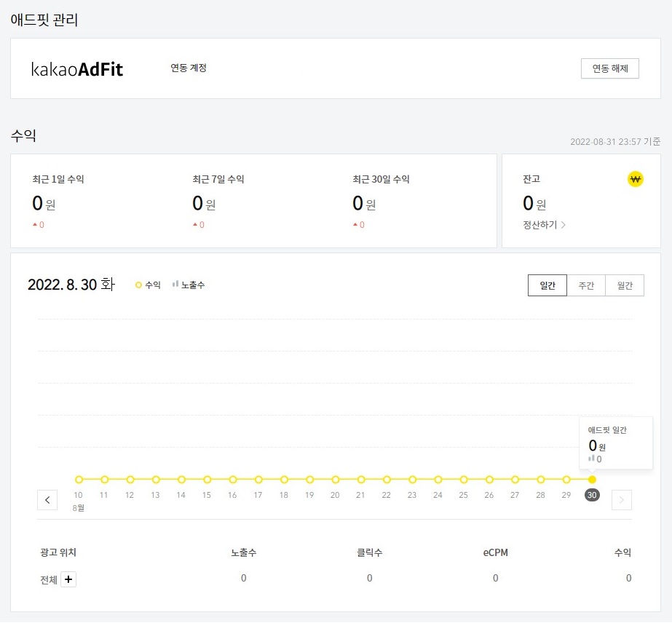Go to next dates with right arrow
Viewport: 672px width, 623px height.
click(x=622, y=499)
